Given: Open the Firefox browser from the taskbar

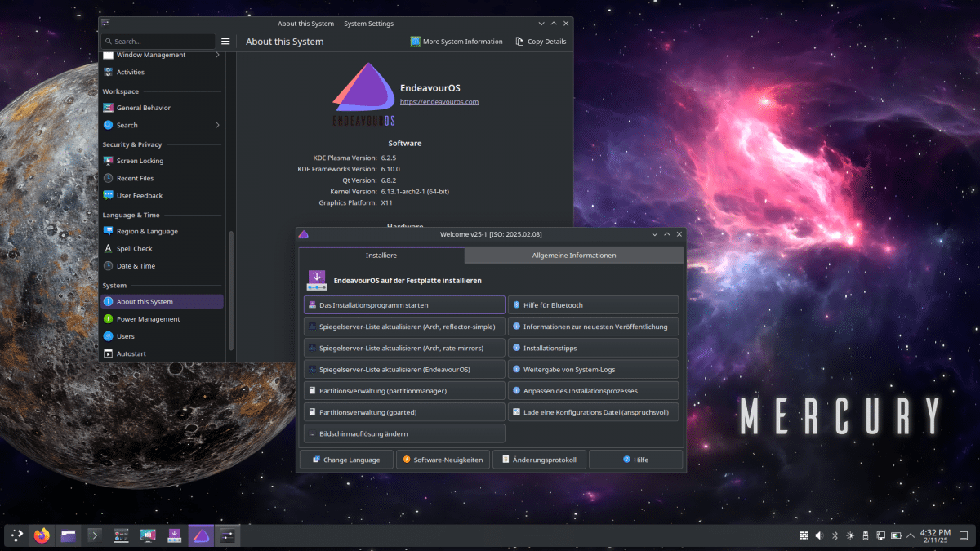Looking at the screenshot, I should (41, 535).
